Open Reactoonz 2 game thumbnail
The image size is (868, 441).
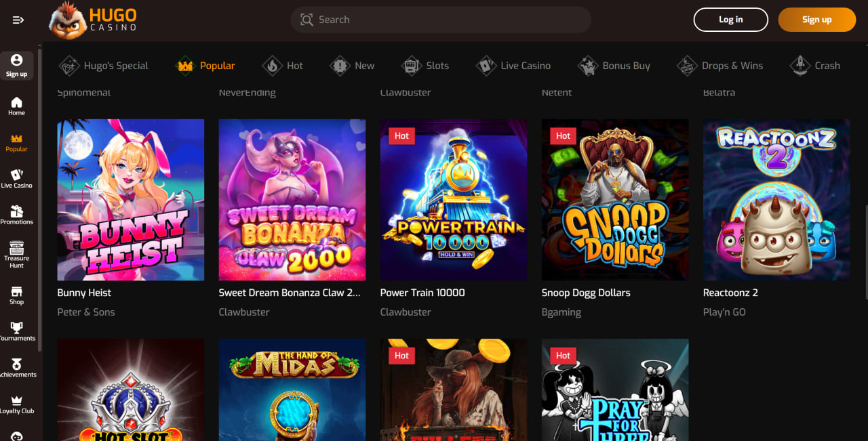776,200
